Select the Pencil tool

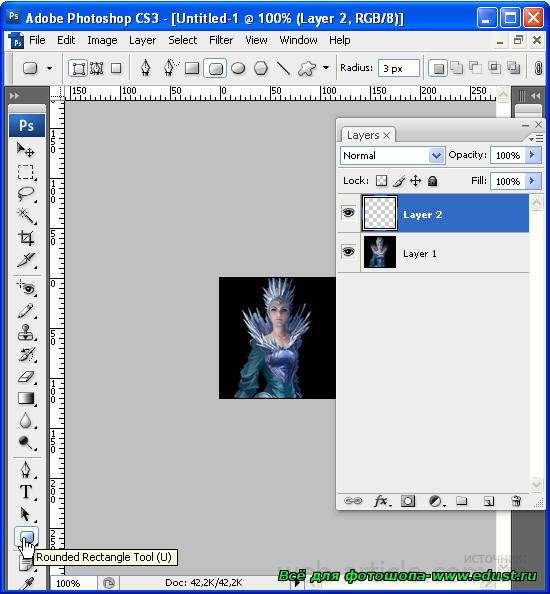(x=26, y=311)
